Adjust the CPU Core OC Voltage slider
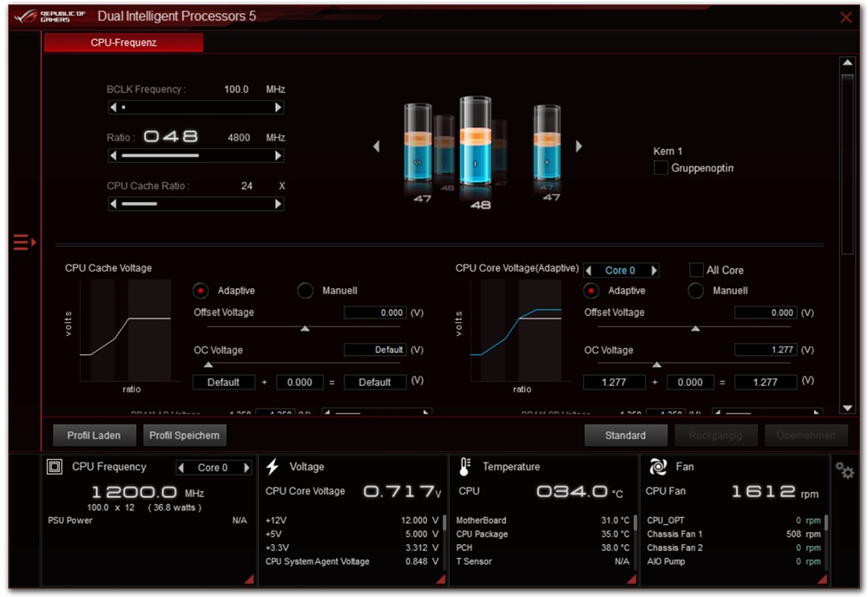Image resolution: width=868 pixels, height=597 pixels. pos(656,364)
